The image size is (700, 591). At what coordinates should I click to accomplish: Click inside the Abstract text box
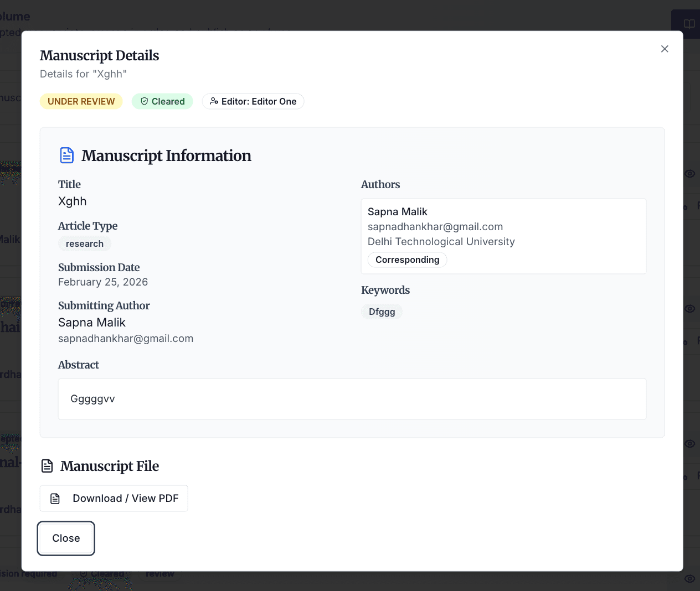point(352,399)
